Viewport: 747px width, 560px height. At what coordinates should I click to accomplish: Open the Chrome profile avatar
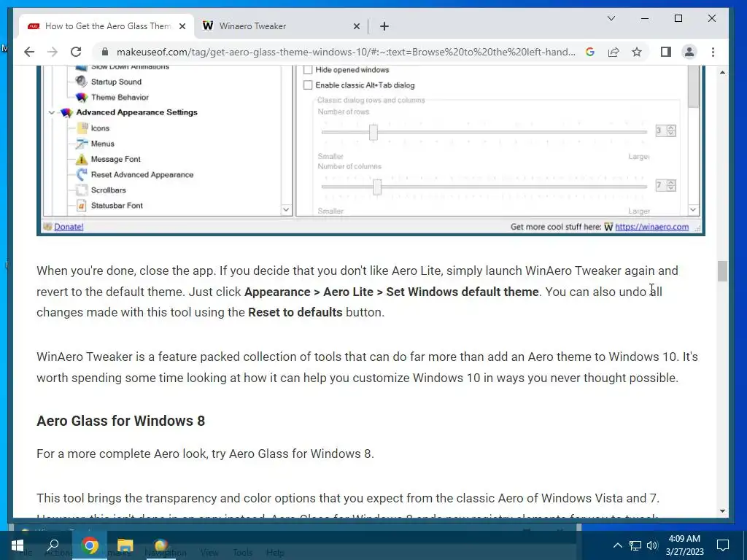point(689,52)
